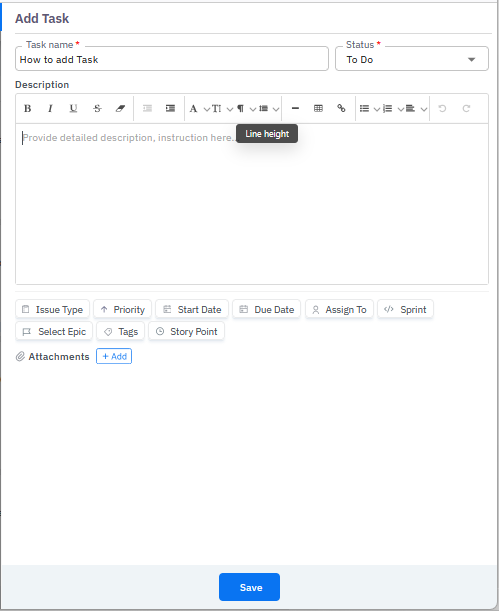499x611 pixels.
Task: Click into the Description text area
Action: pyautogui.click(x=252, y=204)
